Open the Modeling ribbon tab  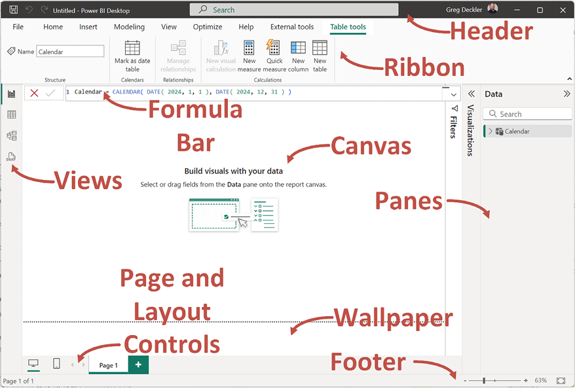(129, 27)
